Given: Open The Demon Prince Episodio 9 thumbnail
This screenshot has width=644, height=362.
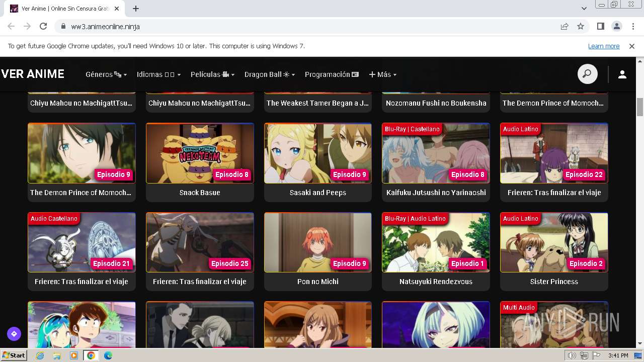Looking at the screenshot, I should (x=82, y=153).
